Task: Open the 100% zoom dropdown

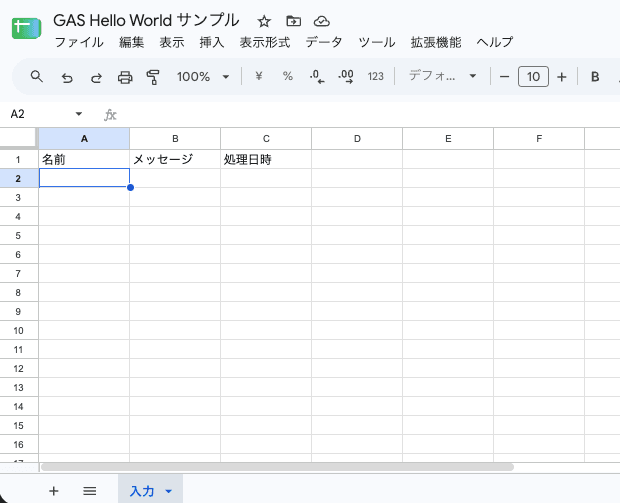Action: click(203, 77)
